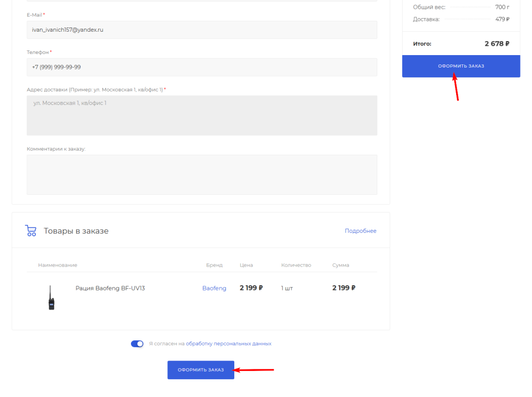This screenshot has height=397, width=532.
Task: Click the product name Рация Baofeng BF-UV13
Action: click(110, 288)
